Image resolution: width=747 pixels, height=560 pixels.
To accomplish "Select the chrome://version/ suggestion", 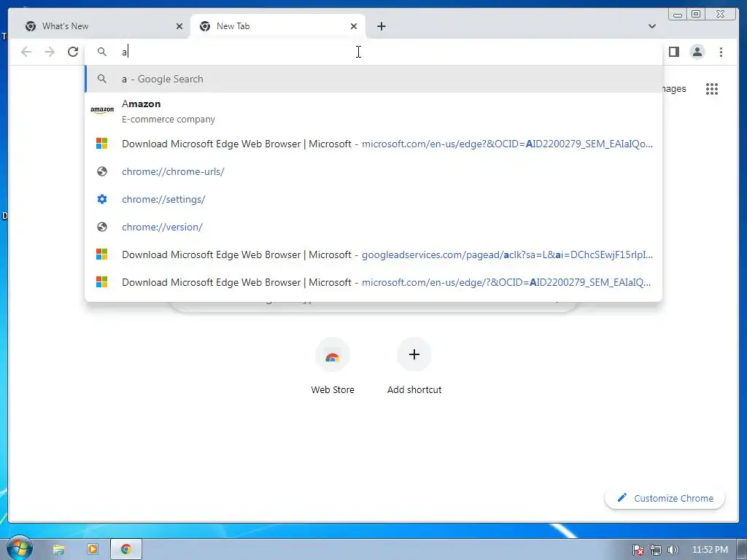I will 373,227.
